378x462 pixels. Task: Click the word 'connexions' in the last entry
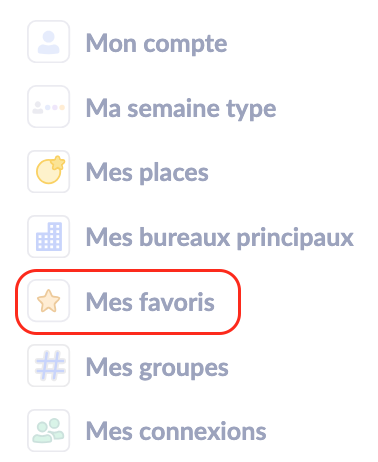[x=202, y=431]
